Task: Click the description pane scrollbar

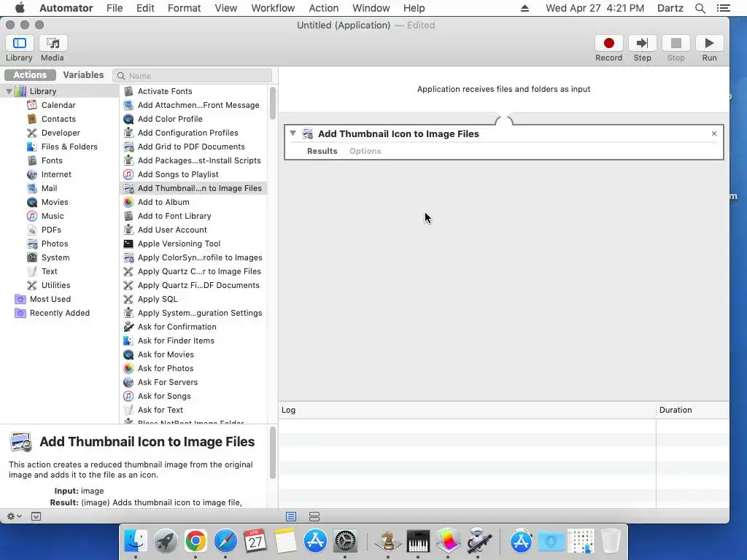Action: (273, 453)
